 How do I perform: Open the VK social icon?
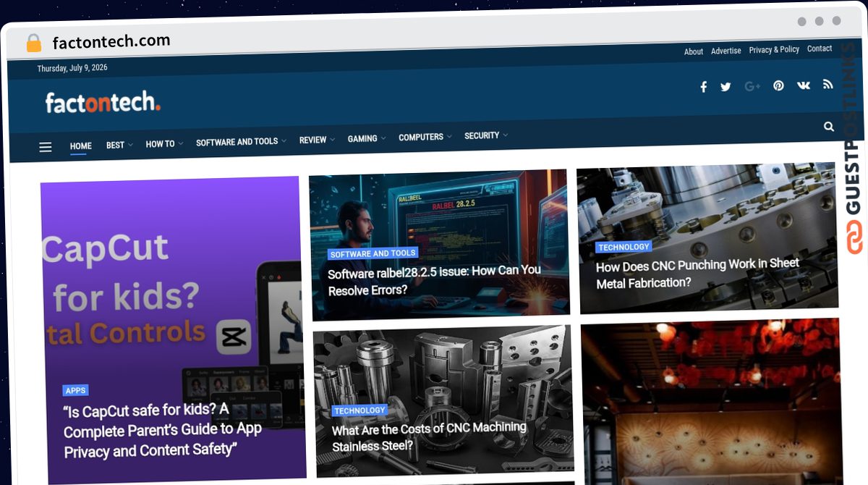tap(804, 85)
